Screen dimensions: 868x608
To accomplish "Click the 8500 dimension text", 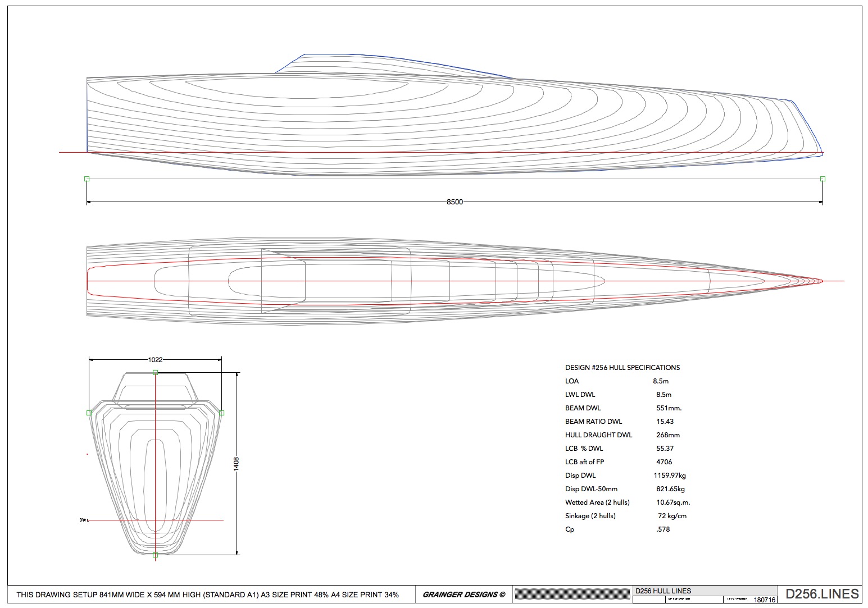I will [455, 201].
